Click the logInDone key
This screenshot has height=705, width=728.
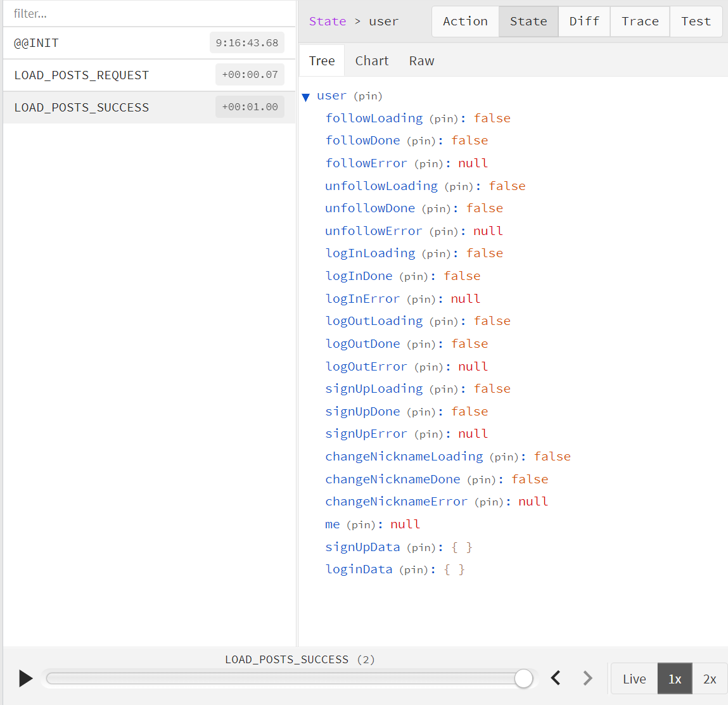pos(359,276)
